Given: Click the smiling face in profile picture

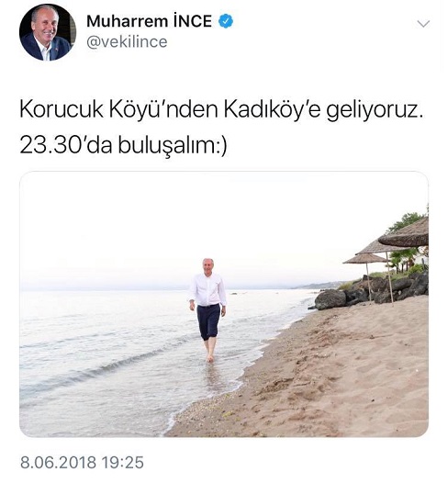Looking at the screenshot, I should tap(45, 22).
